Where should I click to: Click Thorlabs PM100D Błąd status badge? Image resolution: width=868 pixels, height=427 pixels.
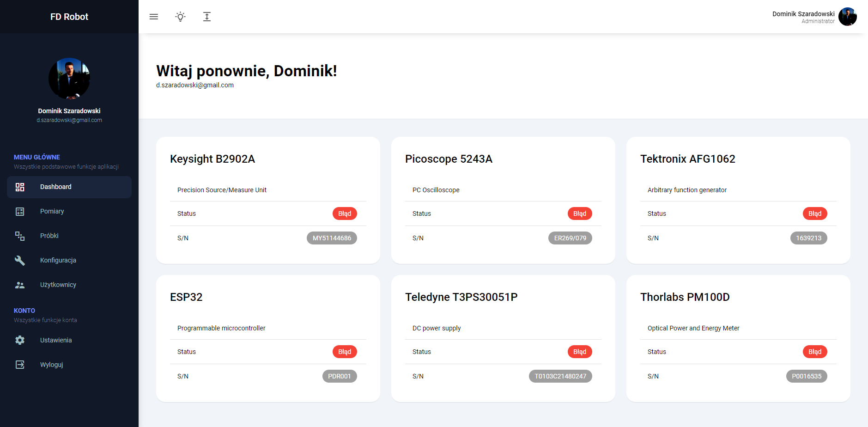point(815,352)
